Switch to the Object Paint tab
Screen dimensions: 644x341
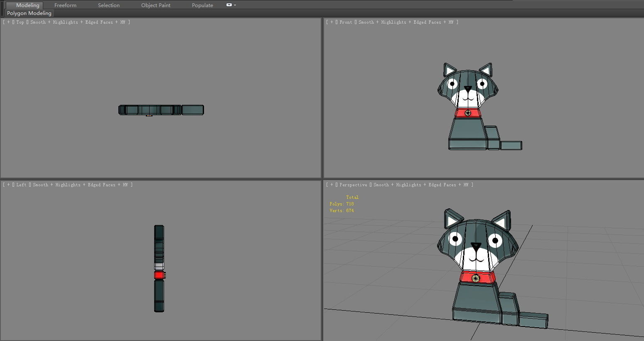(x=156, y=5)
